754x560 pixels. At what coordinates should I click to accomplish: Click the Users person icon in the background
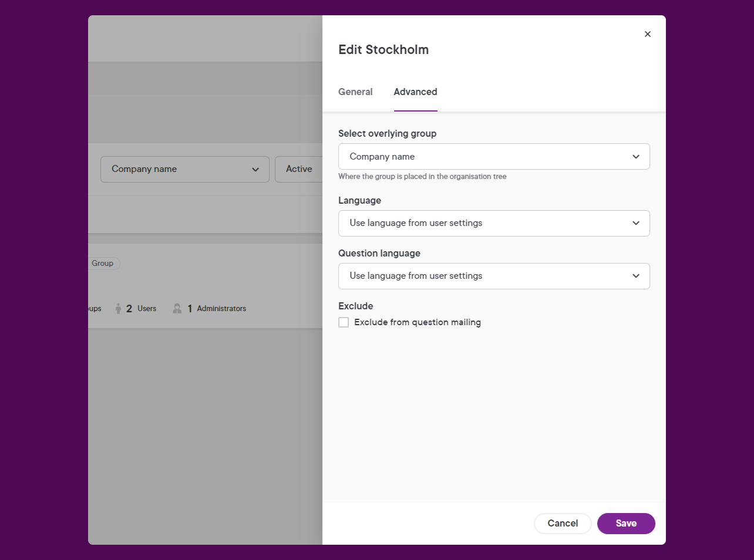click(119, 308)
